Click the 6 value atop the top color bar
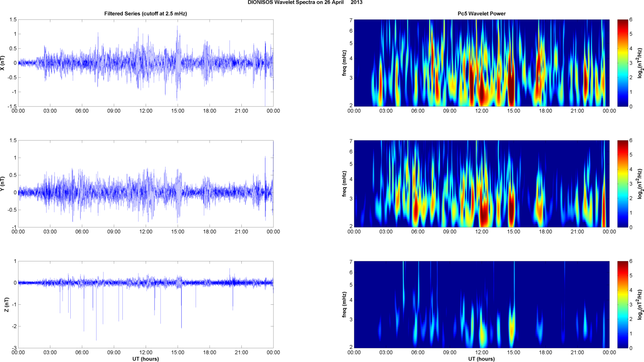Viewport: 644px width, 362px height. (631, 19)
